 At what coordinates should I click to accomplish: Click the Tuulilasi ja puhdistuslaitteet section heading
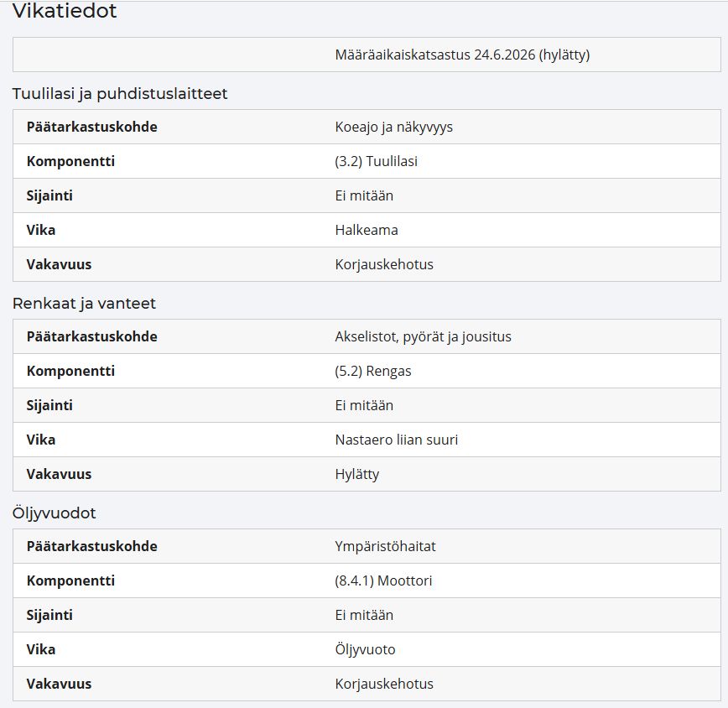point(120,94)
